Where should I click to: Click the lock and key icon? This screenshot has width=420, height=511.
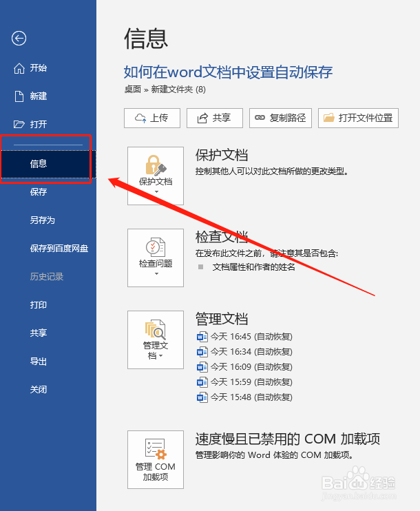156,165
